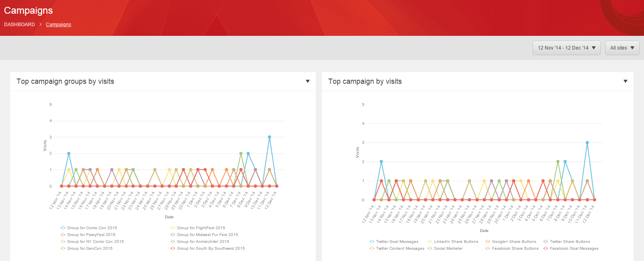Toggle Group for NY Comic Con 2015 legend
Viewport: 644px width, 261px height.
92,242
